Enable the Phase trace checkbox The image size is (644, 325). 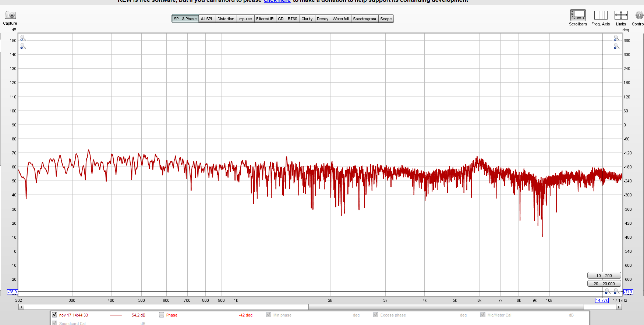162,315
